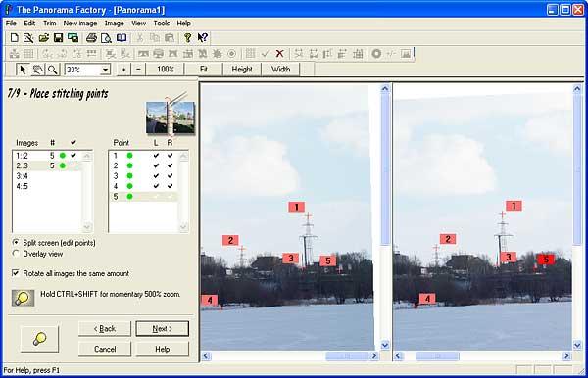588x378 pixels.
Task: Select the hand pan tool
Action: click(37, 70)
